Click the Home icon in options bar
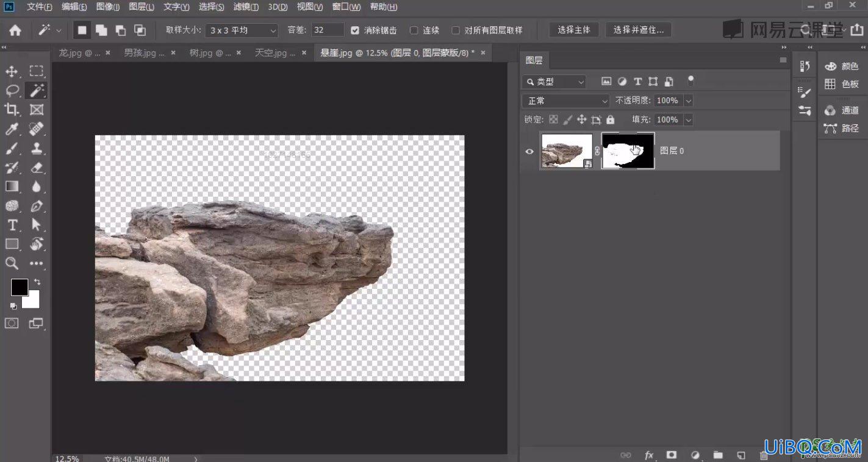 tap(15, 30)
